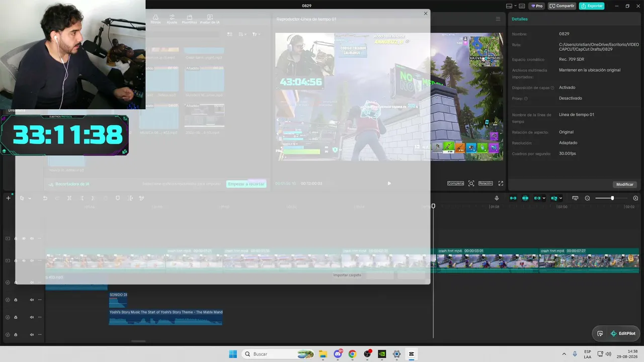This screenshot has width=644, height=362.
Task: Click Modificar in the Detalles panel
Action: click(x=625, y=185)
